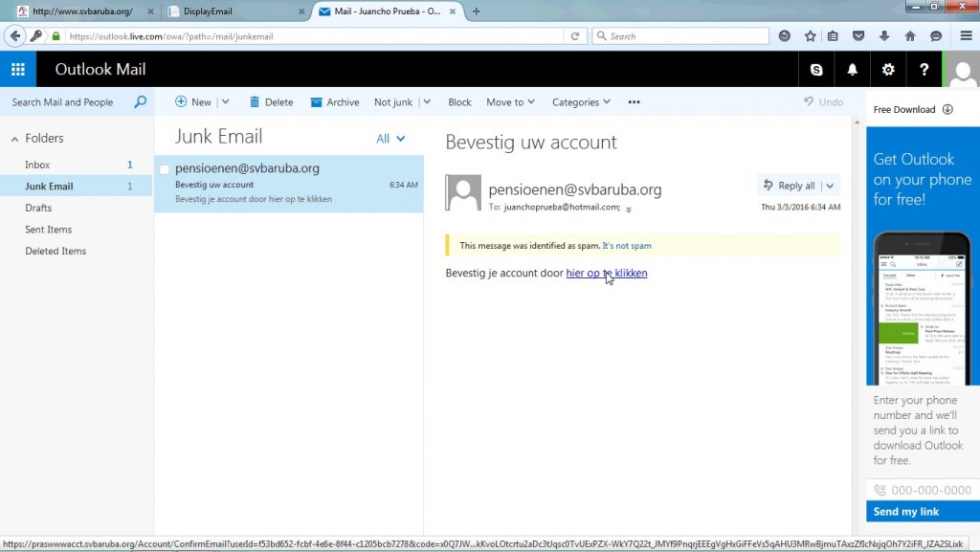This screenshot has width=980, height=552.
Task: Delete the selected message
Action: 271,101
